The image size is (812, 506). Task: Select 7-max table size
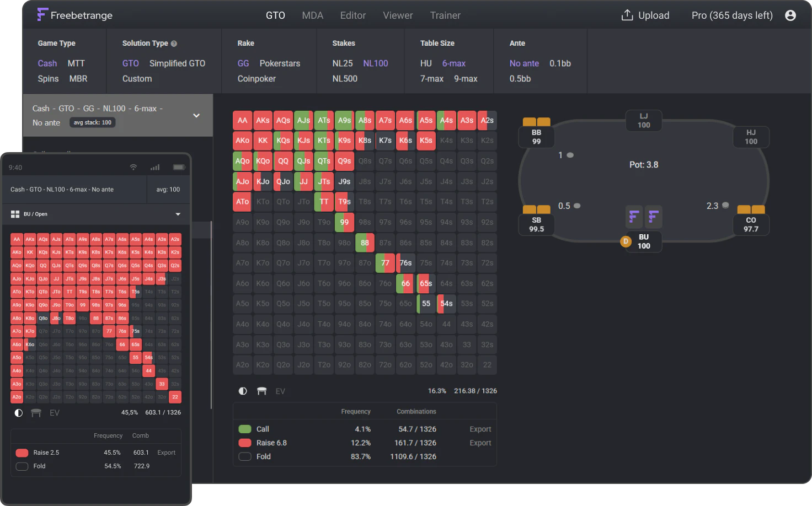(432, 79)
